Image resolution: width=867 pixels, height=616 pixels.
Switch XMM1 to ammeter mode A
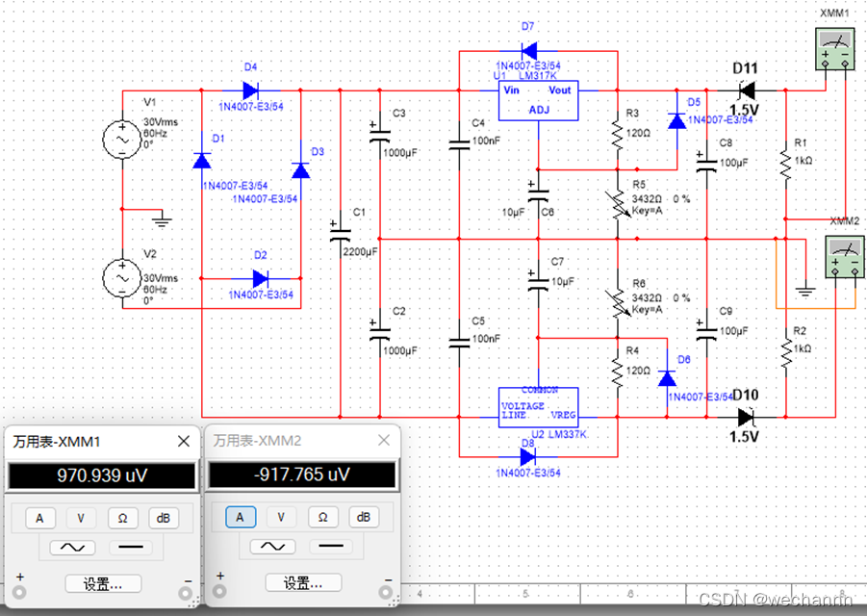click(39, 518)
